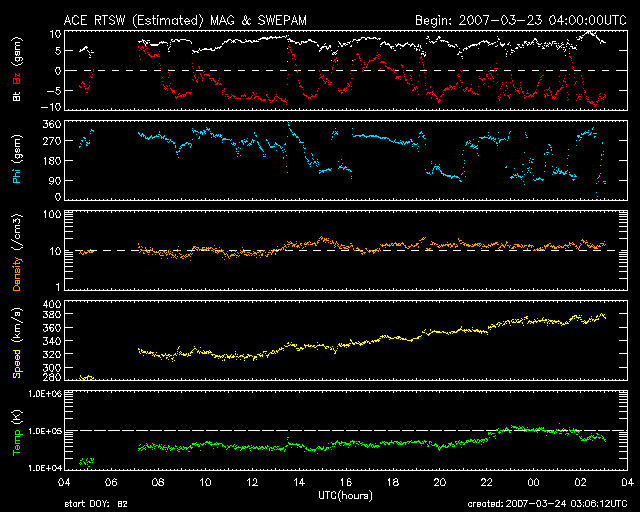Select the 08 hour label on the time axis
The width and height of the screenshot is (640, 512).
click(x=158, y=482)
